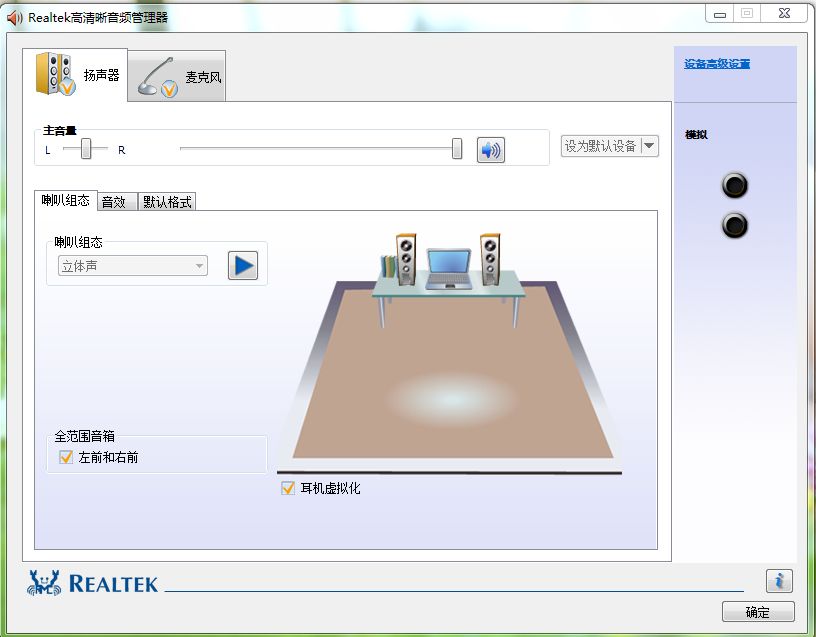This screenshot has width=816, height=637.
Task: Select the 音效 sub-tab
Action: click(117, 202)
